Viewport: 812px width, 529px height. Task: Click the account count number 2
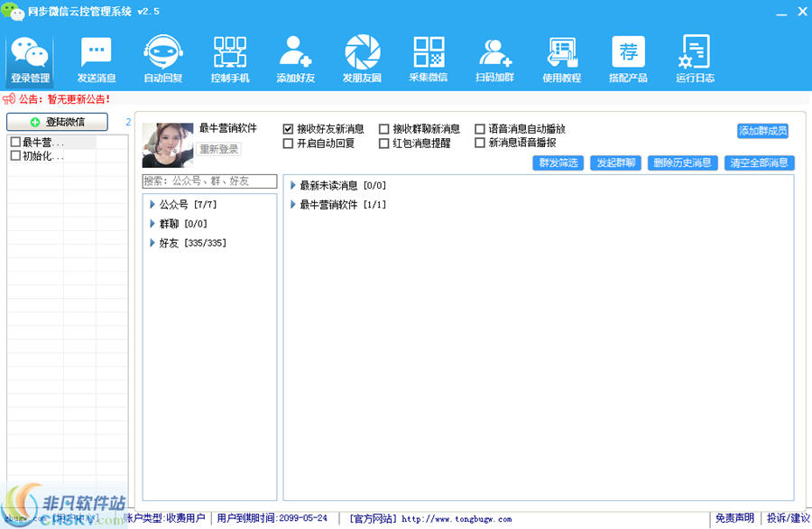click(128, 122)
